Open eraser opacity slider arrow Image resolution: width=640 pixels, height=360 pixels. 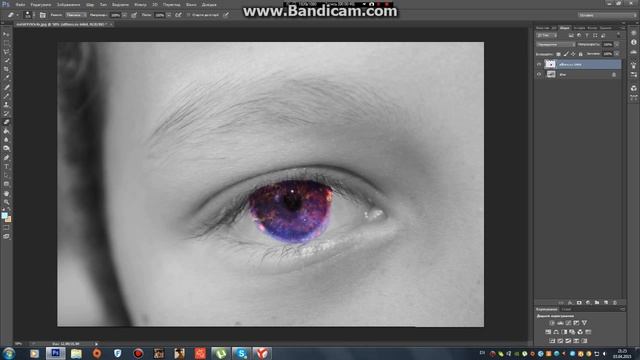tap(124, 15)
